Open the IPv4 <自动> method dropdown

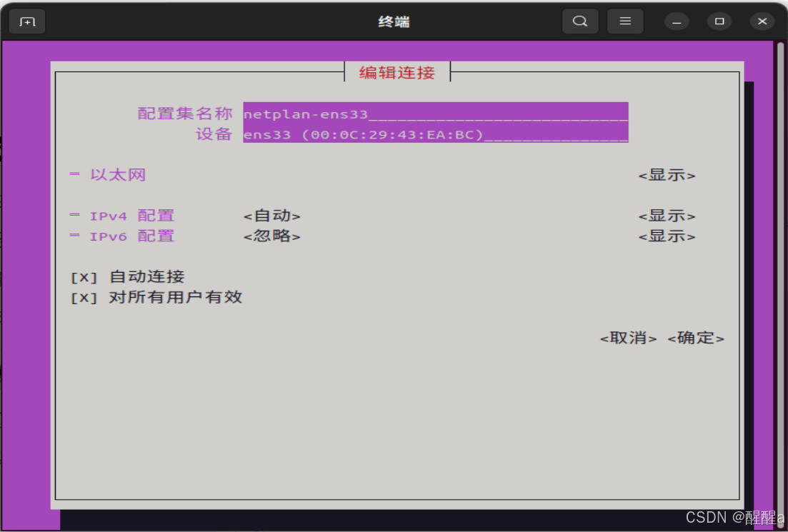[x=272, y=216]
